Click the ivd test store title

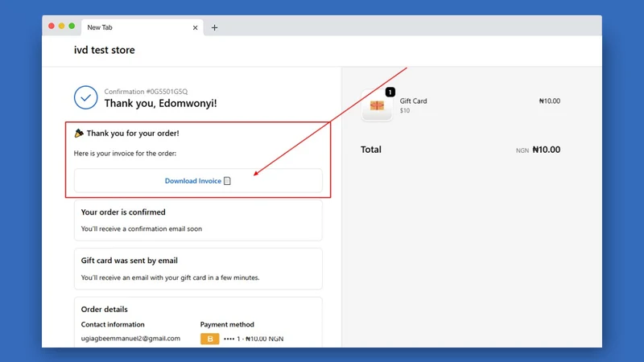tap(105, 50)
